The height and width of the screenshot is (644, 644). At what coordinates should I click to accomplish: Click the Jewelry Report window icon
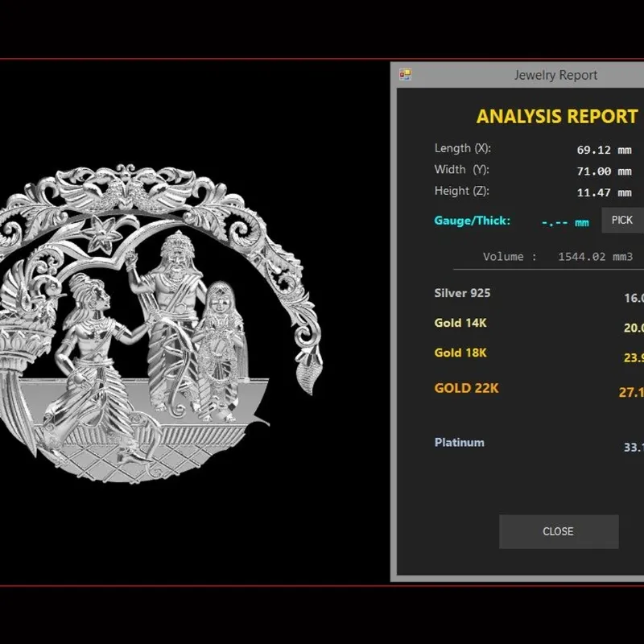(406, 74)
